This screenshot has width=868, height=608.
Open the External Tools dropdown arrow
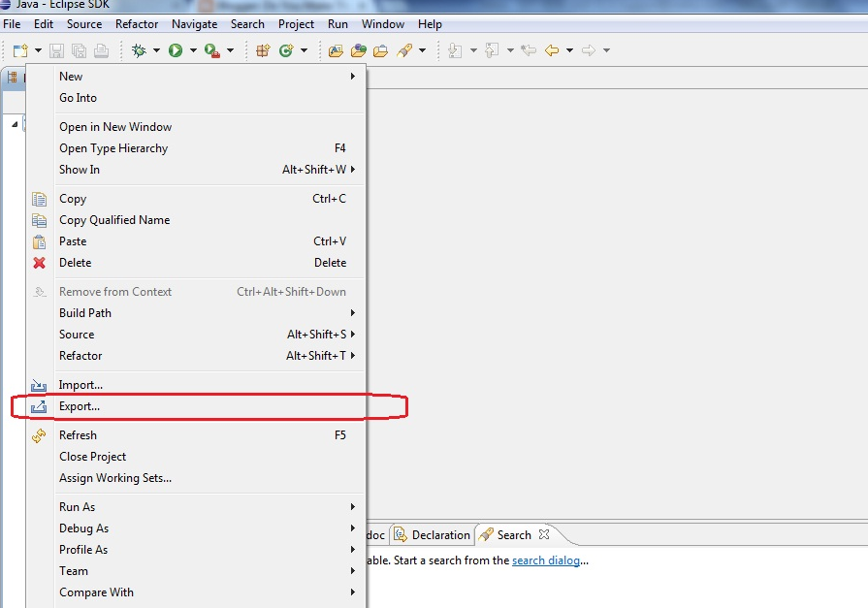point(230,50)
